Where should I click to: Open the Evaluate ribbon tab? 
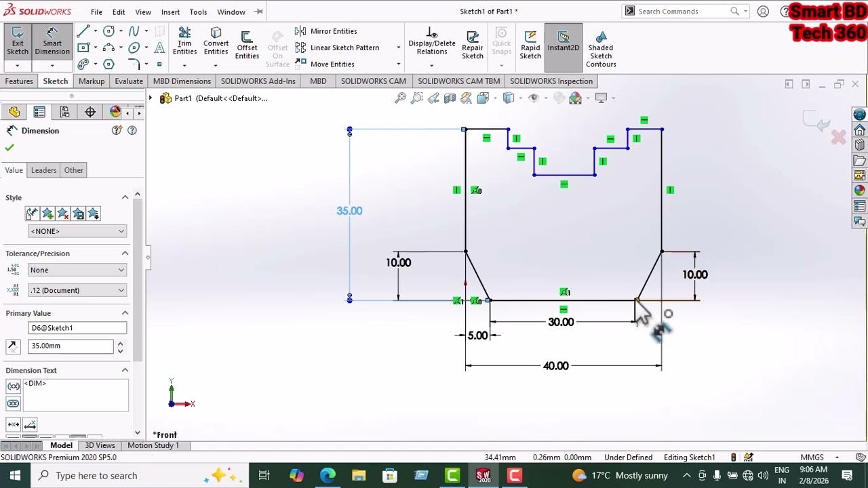[128, 81]
